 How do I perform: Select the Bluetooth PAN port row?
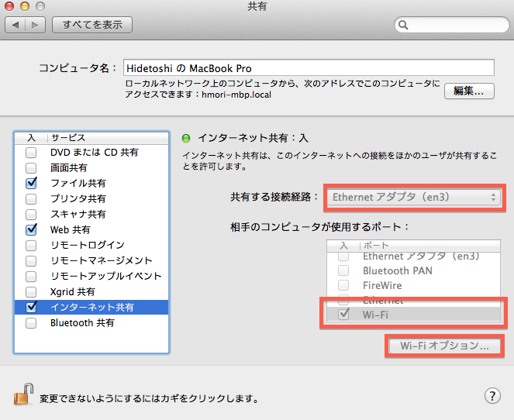tap(414, 270)
